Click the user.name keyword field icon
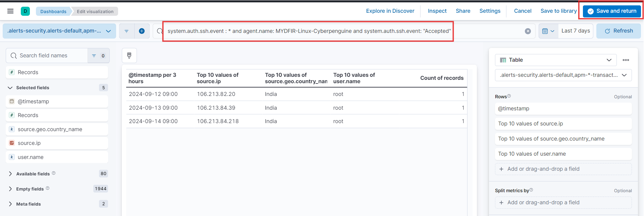This screenshot has width=644, height=216. pos(12,157)
